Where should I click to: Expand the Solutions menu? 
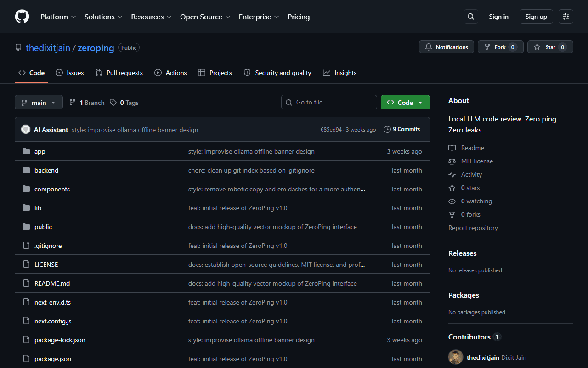pos(103,17)
